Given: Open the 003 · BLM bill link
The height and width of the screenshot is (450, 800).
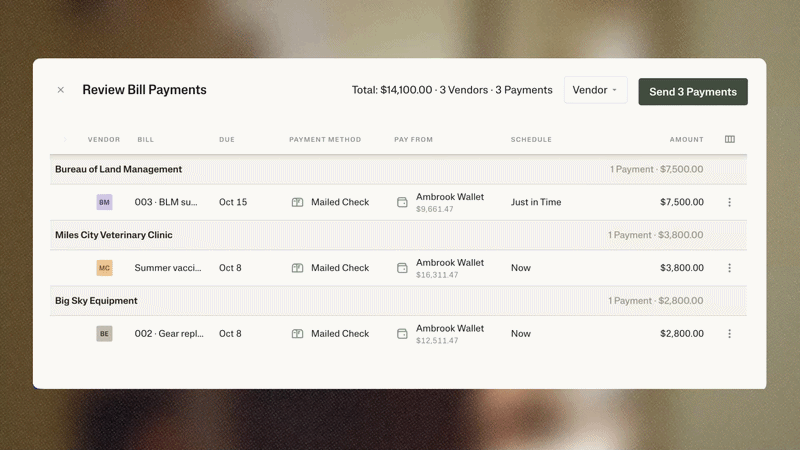Looking at the screenshot, I should (166, 202).
